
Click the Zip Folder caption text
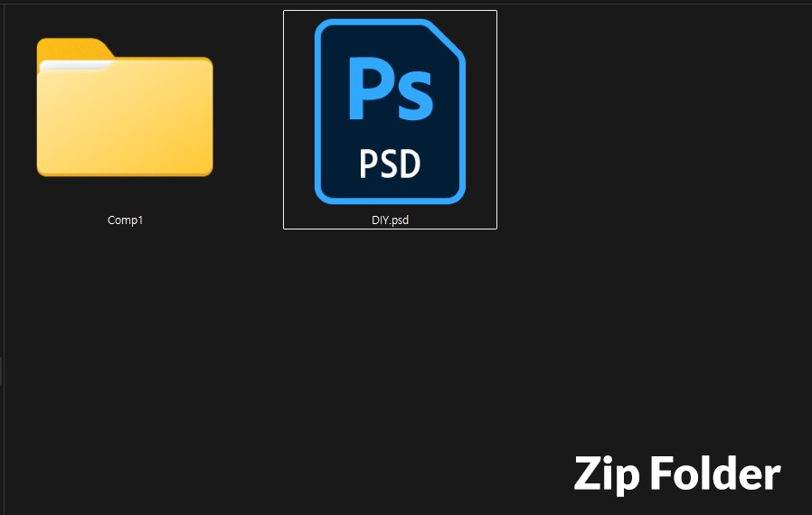coord(677,473)
